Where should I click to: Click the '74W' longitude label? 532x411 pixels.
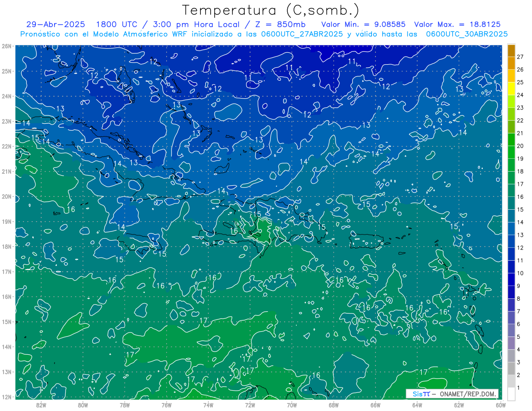(x=208, y=405)
